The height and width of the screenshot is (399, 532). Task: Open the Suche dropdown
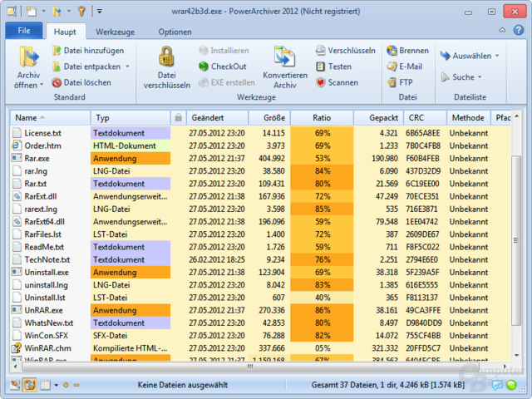(x=461, y=77)
